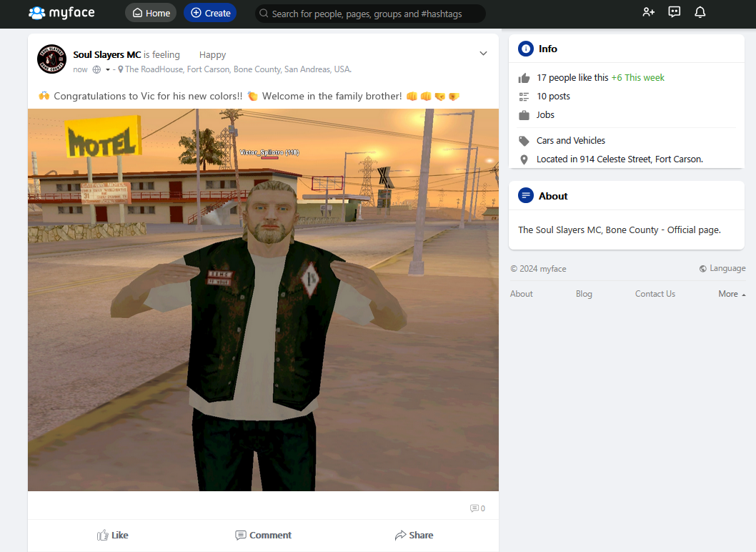
Task: Open the Jobs entry
Action: (x=545, y=115)
